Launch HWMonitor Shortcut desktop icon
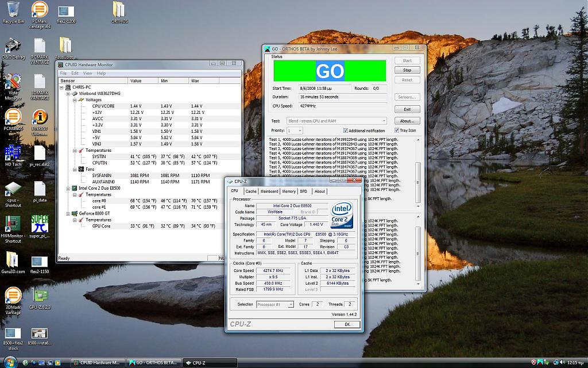588x368 pixels. 13,229
